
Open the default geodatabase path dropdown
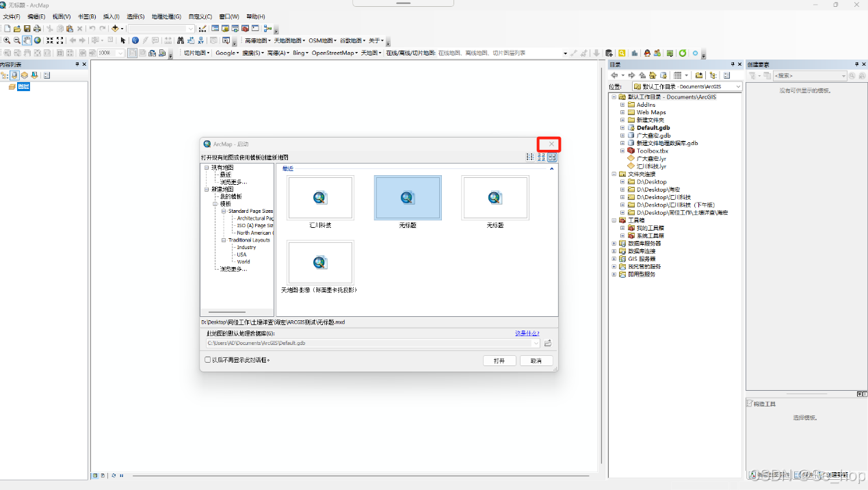pos(536,343)
